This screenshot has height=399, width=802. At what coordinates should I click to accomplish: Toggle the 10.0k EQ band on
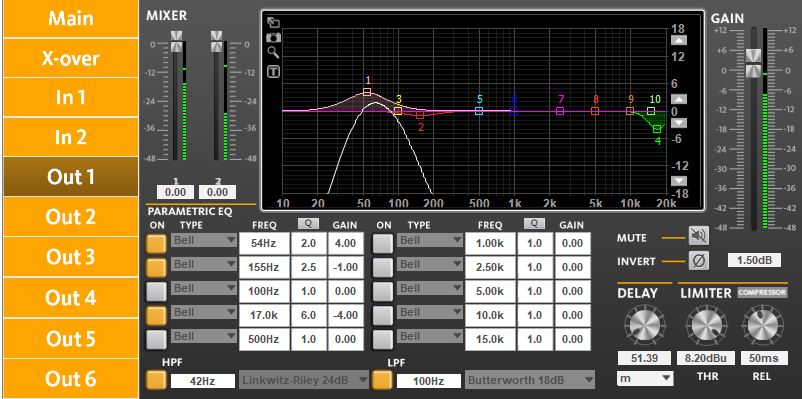383,316
